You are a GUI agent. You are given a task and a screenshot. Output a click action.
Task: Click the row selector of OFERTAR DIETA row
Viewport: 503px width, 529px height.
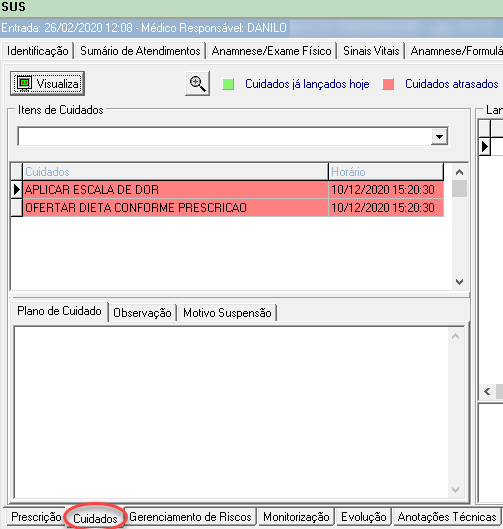[x=17, y=207]
